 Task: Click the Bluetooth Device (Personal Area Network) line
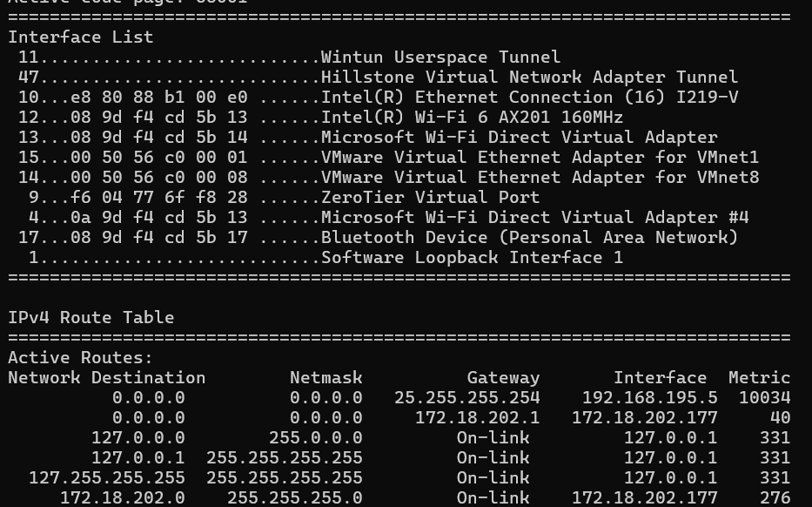(x=529, y=237)
